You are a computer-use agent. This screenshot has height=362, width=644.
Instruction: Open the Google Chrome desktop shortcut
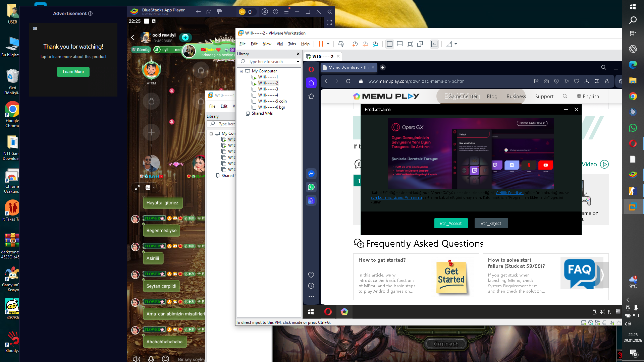click(12, 115)
